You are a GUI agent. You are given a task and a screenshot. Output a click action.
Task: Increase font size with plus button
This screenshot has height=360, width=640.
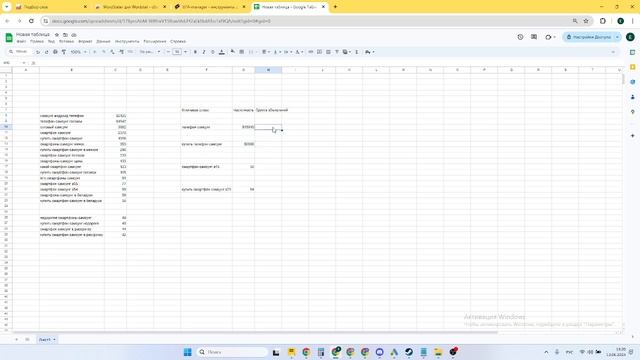click(186, 52)
